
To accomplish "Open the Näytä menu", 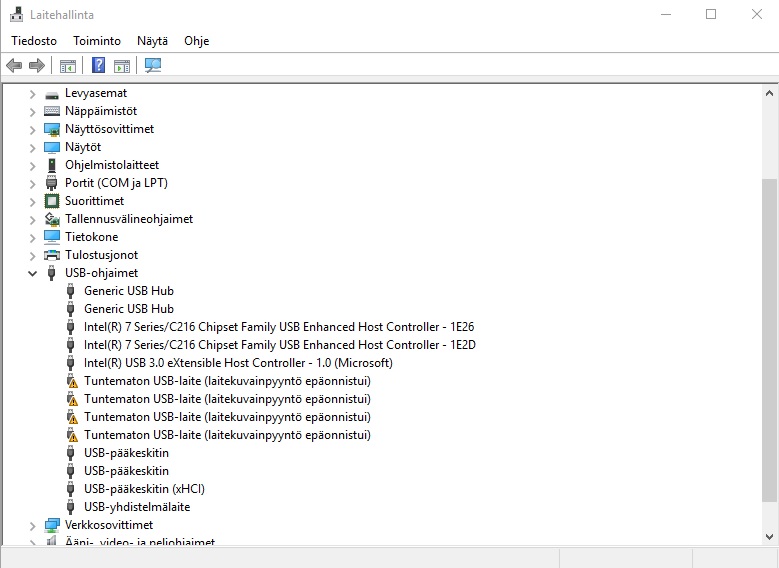I will point(152,41).
